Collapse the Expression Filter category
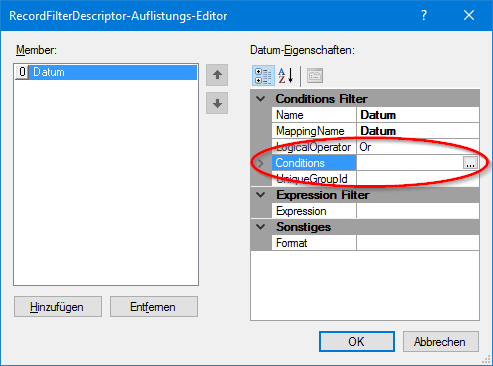 261,195
